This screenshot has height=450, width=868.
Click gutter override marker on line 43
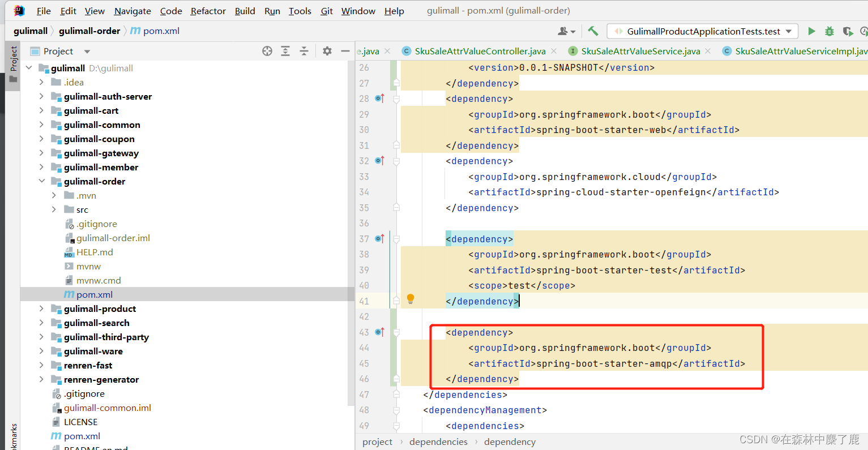[x=379, y=332]
